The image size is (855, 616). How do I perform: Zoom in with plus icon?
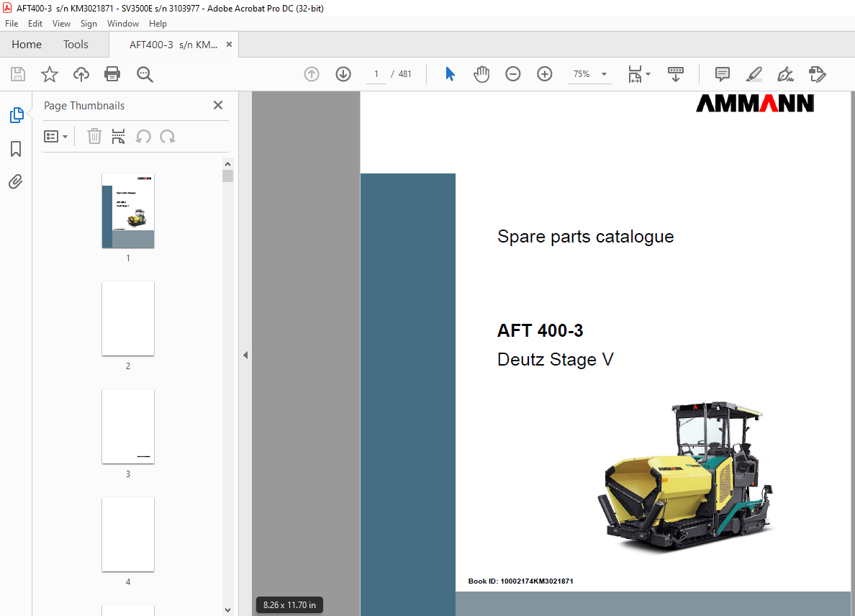point(545,74)
